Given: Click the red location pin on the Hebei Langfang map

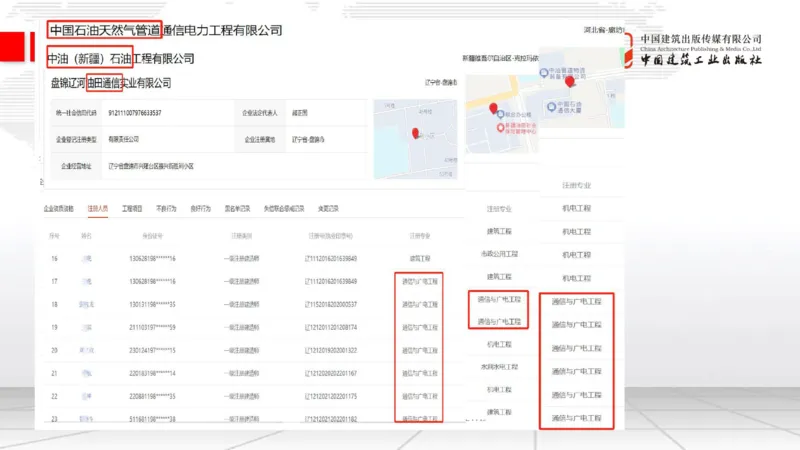Looking at the screenshot, I should [x=569, y=81].
